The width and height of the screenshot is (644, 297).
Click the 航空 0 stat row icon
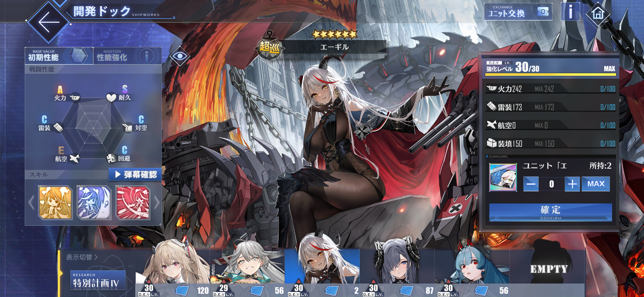(491, 125)
